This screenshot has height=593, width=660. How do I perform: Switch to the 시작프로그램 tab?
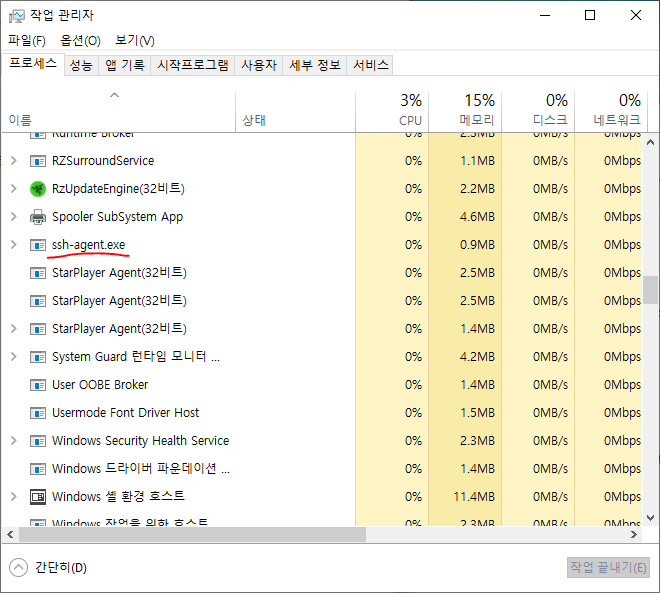[193, 65]
